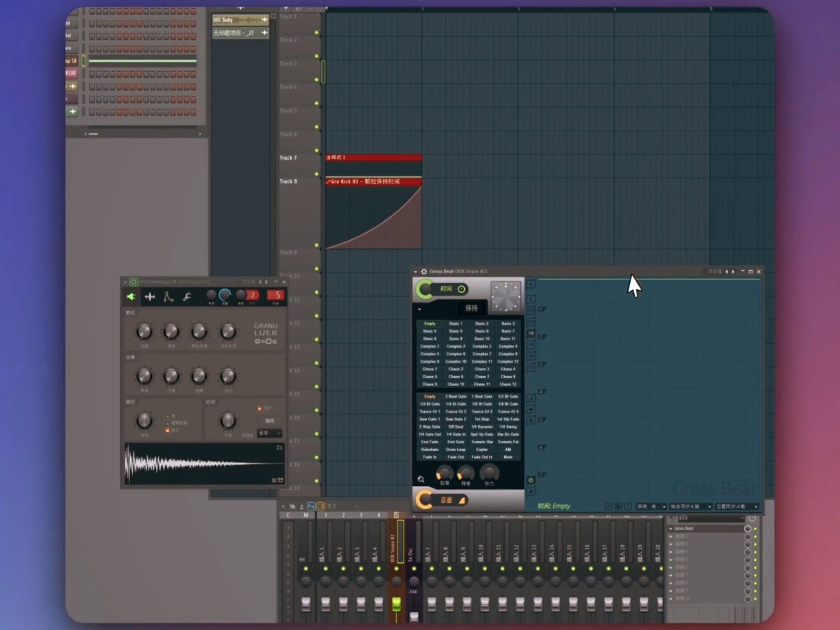Image resolution: width=840 pixels, height=630 pixels.
Task: Choose the 2 Beat Gate volume preset
Action: click(456, 397)
